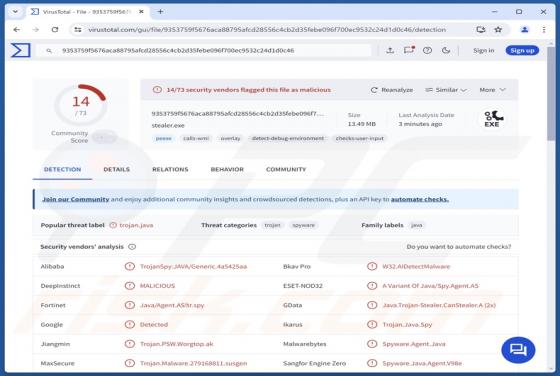Expand the tab search dropdown arrow
The height and width of the screenshot is (376, 560).
15,11
